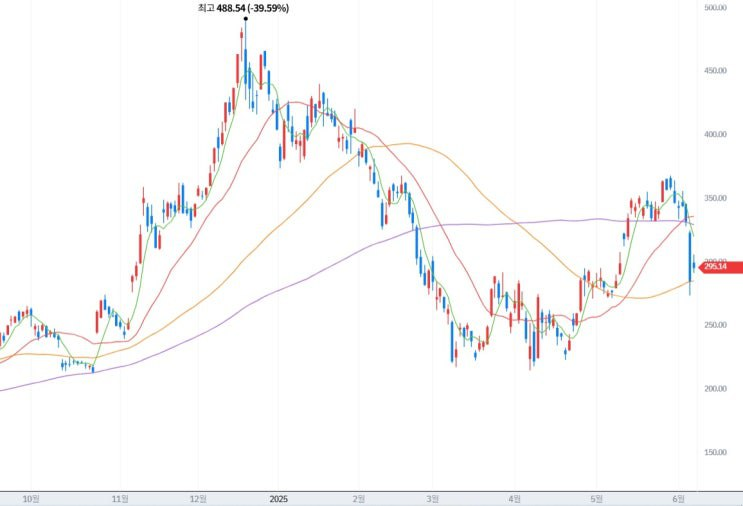Select the 5월 date axis label
Image resolution: width=743 pixels, height=506 pixels.
click(x=597, y=498)
